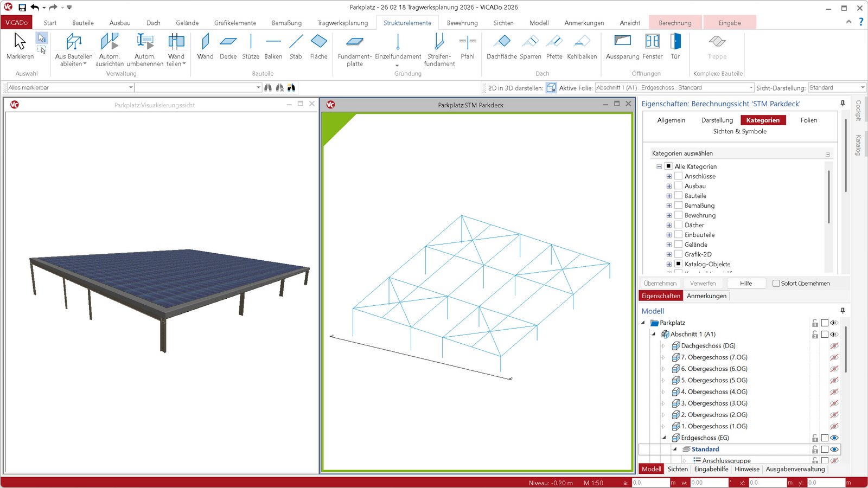
Task: Open Aus Bauteilen ableiten tool
Action: click(x=74, y=49)
